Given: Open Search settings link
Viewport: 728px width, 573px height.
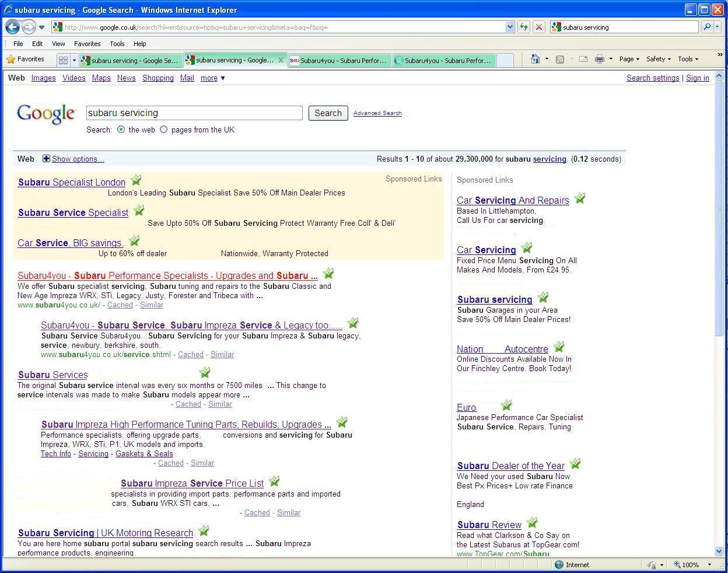Looking at the screenshot, I should 653,78.
